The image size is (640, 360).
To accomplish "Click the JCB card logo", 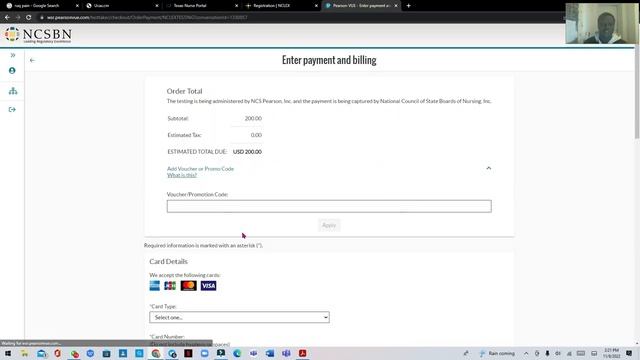I will 170,286.
